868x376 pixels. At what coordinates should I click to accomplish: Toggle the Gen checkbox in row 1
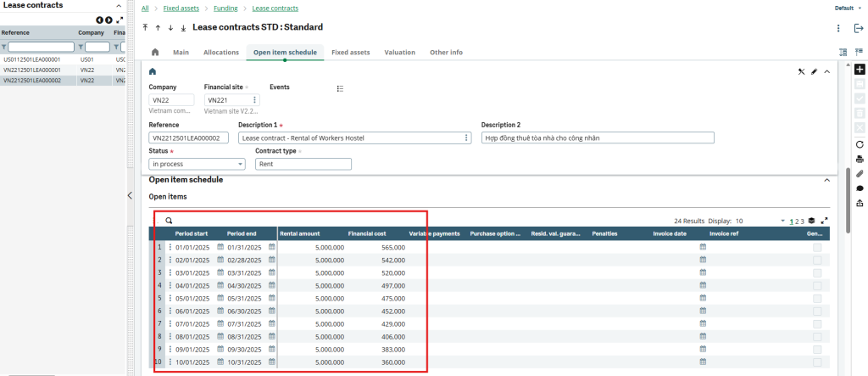point(817,247)
